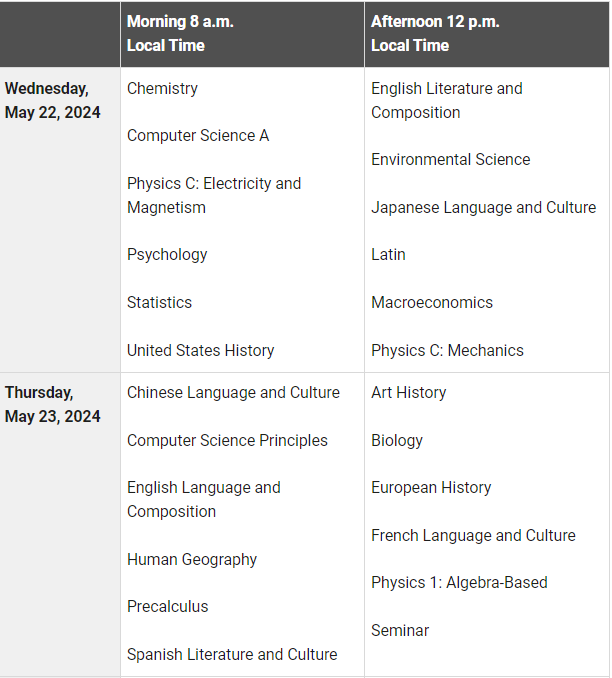Select Environmental Science exam
The width and height of the screenshot is (612, 678).
click(450, 160)
